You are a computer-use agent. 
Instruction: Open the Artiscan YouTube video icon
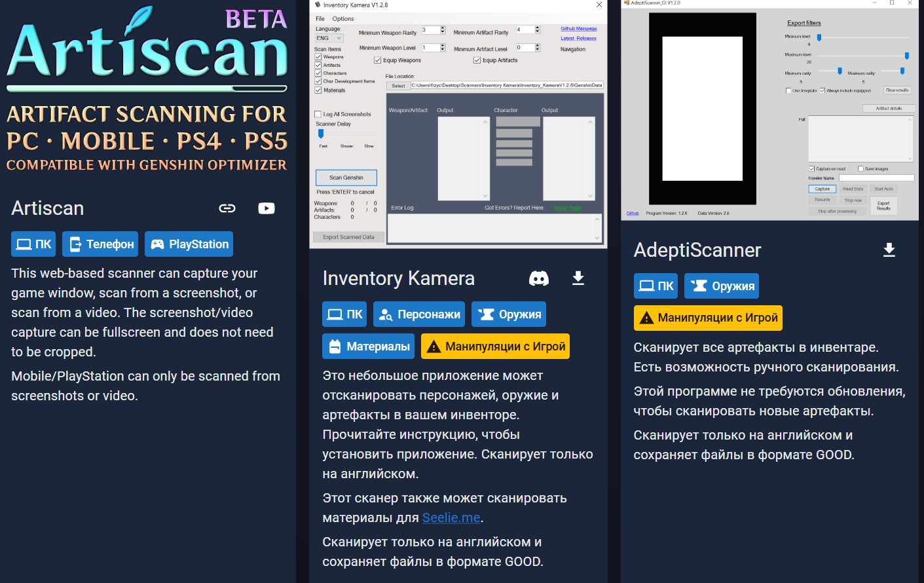[267, 208]
